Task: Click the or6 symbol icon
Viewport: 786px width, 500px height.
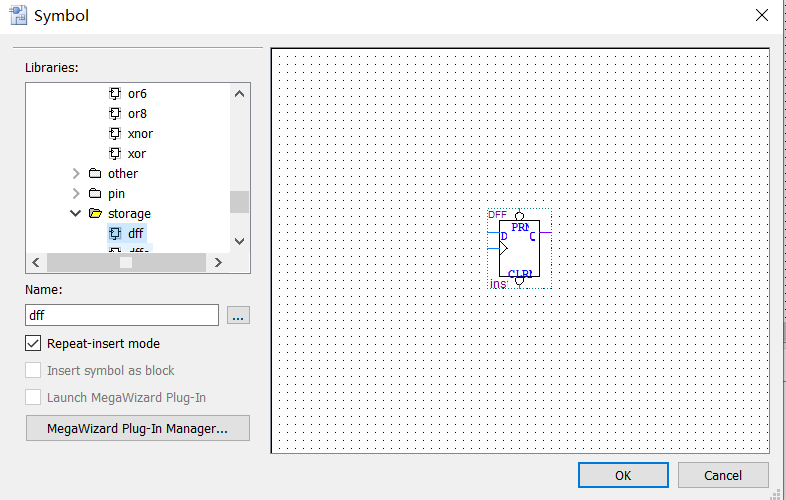Action: (115, 93)
